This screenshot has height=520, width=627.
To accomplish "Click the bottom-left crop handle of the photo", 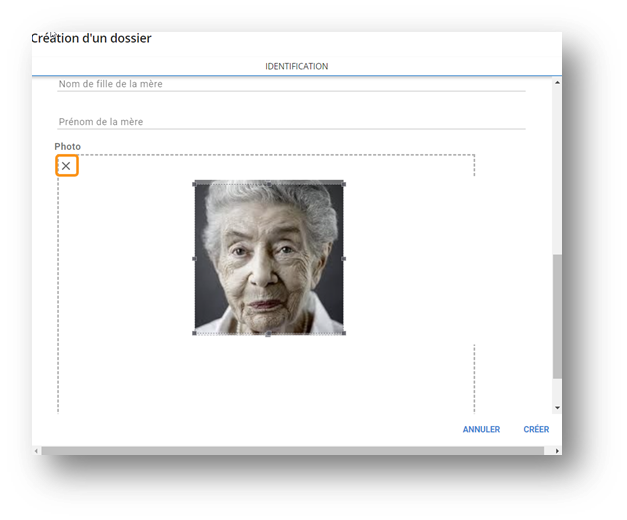I will point(195,333).
